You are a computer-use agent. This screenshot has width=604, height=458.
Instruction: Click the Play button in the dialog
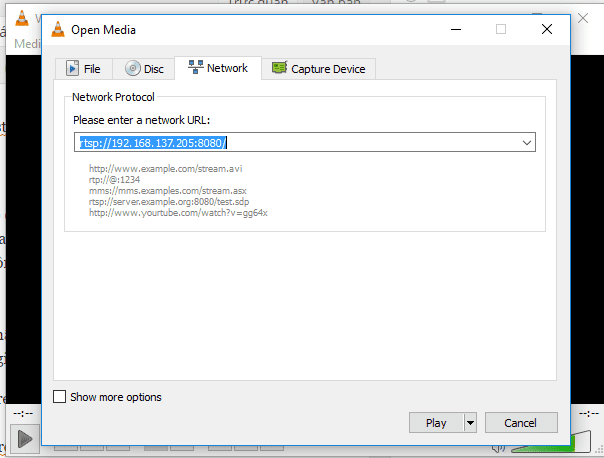(x=436, y=423)
